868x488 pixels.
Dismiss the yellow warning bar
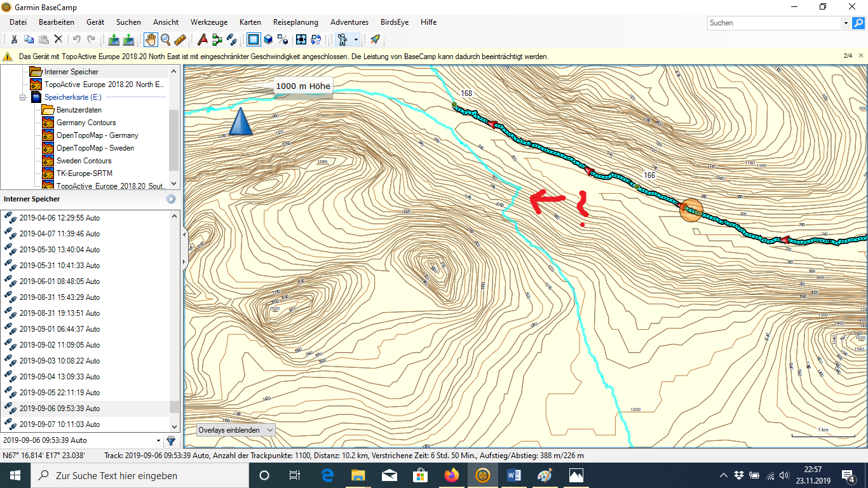[861, 56]
